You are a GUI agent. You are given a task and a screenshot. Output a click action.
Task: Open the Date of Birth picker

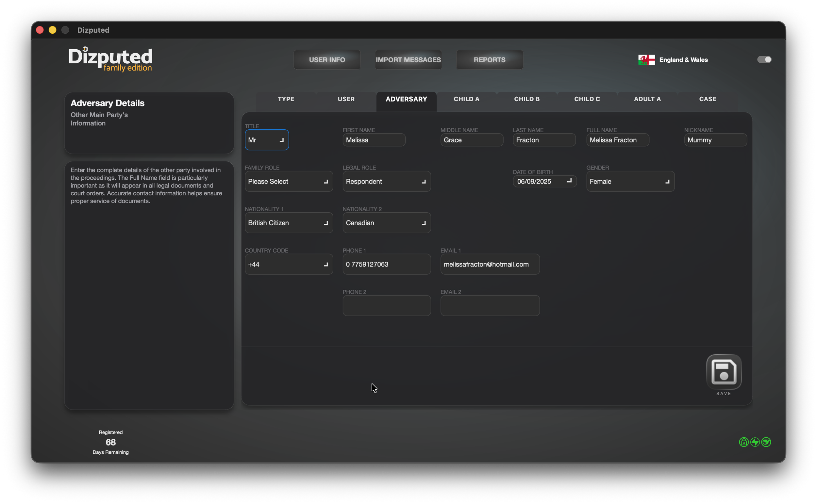[544, 181]
